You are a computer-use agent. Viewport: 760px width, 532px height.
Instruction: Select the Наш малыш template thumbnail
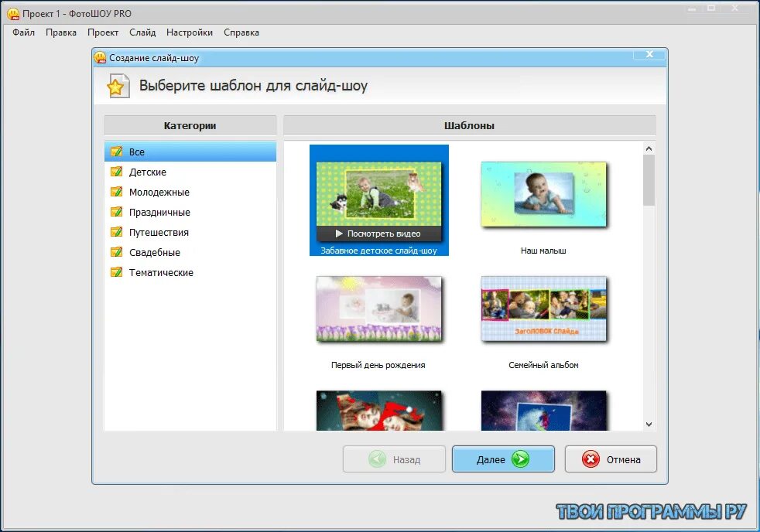click(x=543, y=194)
